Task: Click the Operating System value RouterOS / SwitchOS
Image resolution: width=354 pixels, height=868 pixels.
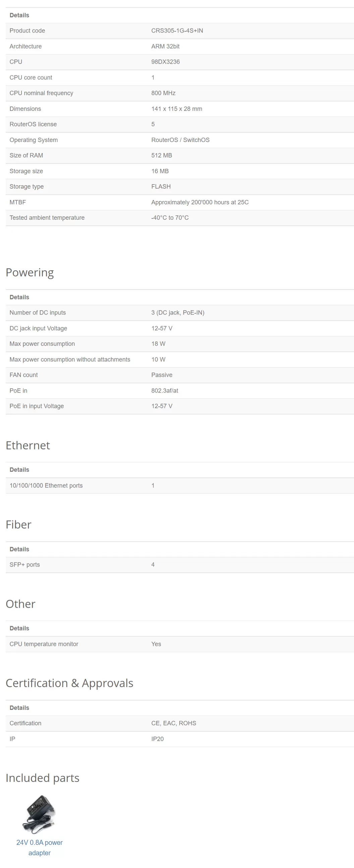Action: (x=180, y=140)
